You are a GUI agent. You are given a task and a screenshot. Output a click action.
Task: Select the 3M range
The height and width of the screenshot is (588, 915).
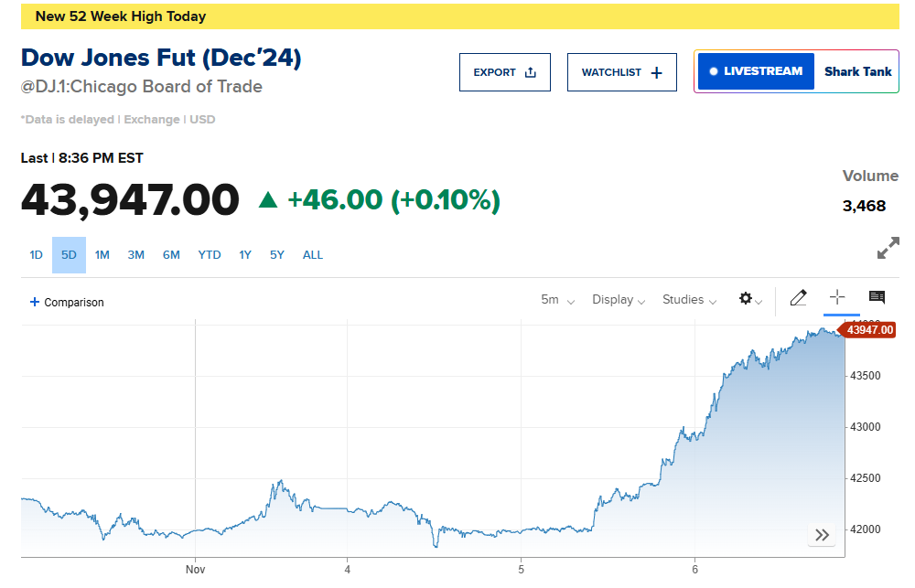click(136, 255)
